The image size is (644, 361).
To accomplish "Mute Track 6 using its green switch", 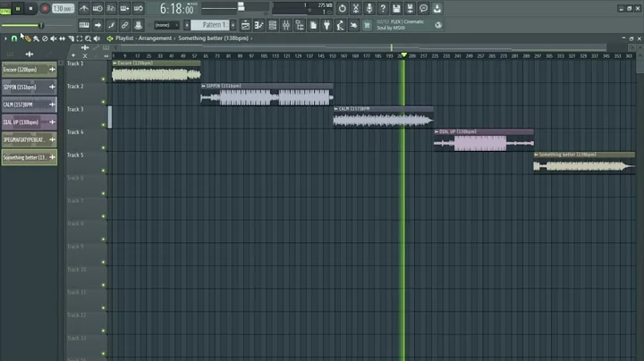I will click(x=104, y=194).
